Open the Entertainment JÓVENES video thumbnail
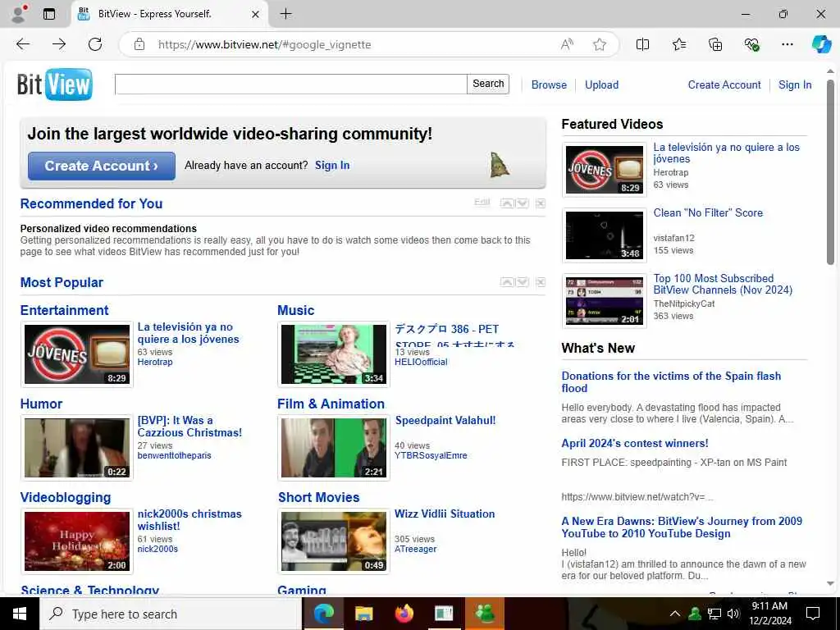Screen dimensions: 840x630 click(x=76, y=354)
